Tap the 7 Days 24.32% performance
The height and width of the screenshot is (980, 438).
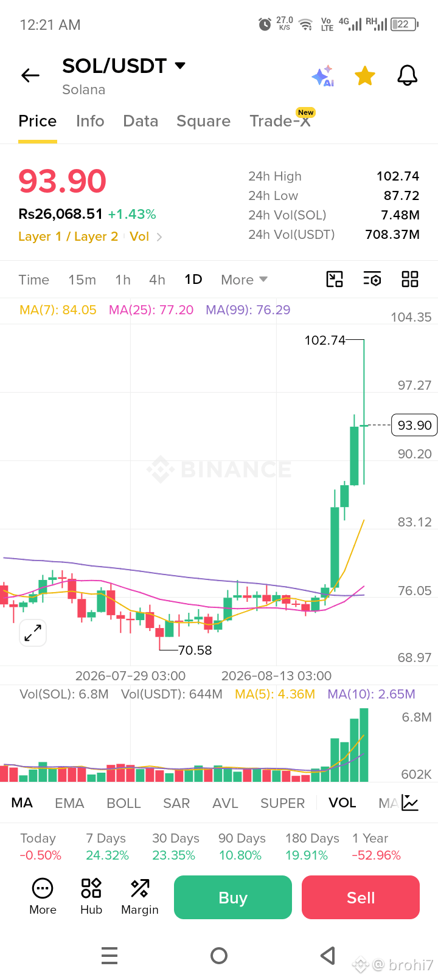(107, 847)
